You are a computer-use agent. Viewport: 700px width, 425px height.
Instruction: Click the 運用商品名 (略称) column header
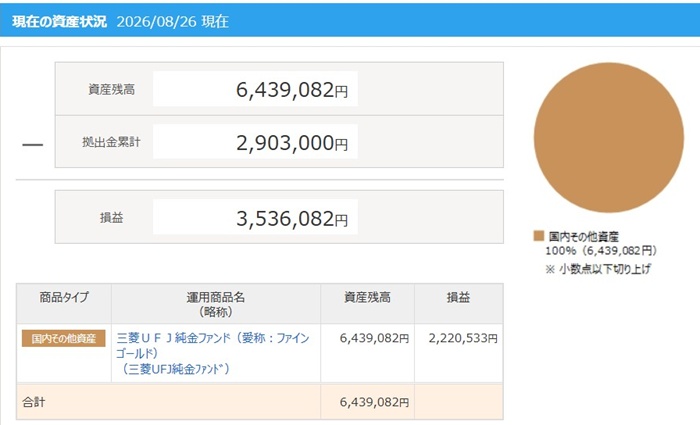tap(216, 304)
